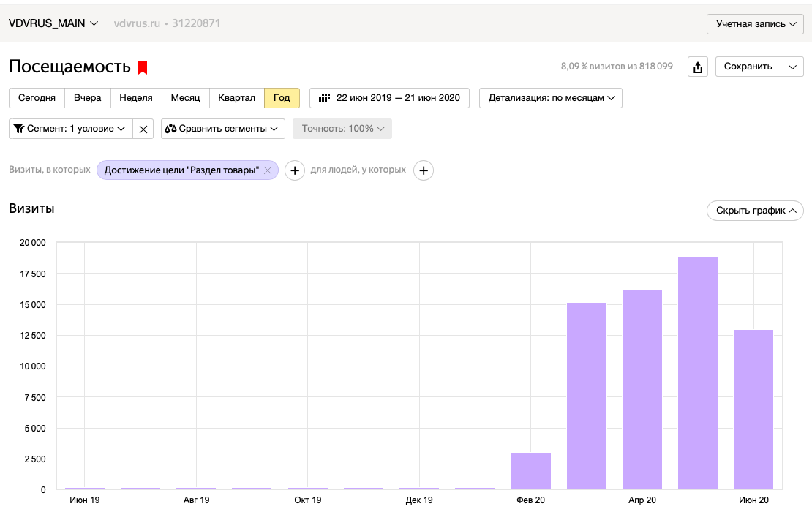Screen dimensions: 812x512
Task: Open Учетная запись account menu
Action: coord(755,24)
